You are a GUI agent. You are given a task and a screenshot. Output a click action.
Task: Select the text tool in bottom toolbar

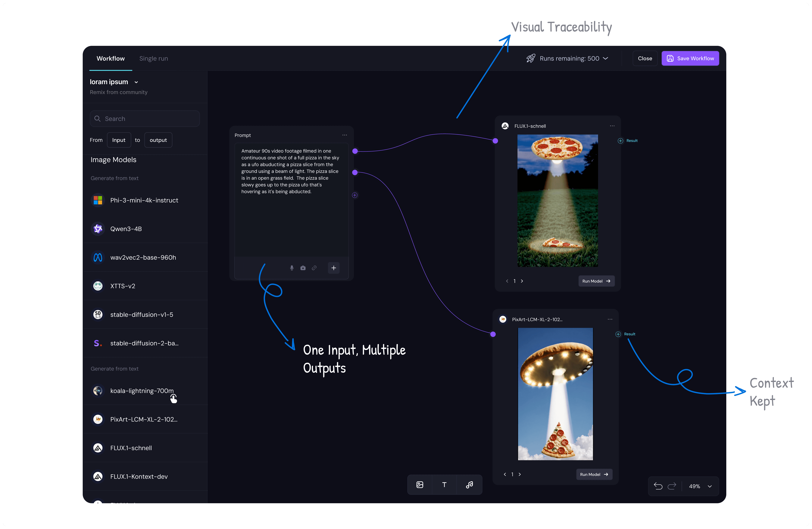coord(444,485)
